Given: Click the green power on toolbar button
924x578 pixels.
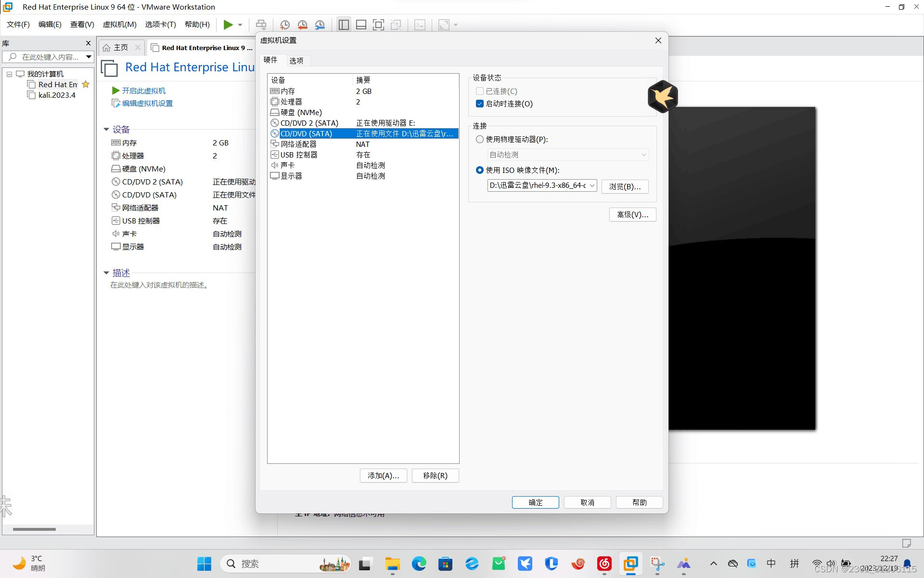Looking at the screenshot, I should (x=228, y=25).
